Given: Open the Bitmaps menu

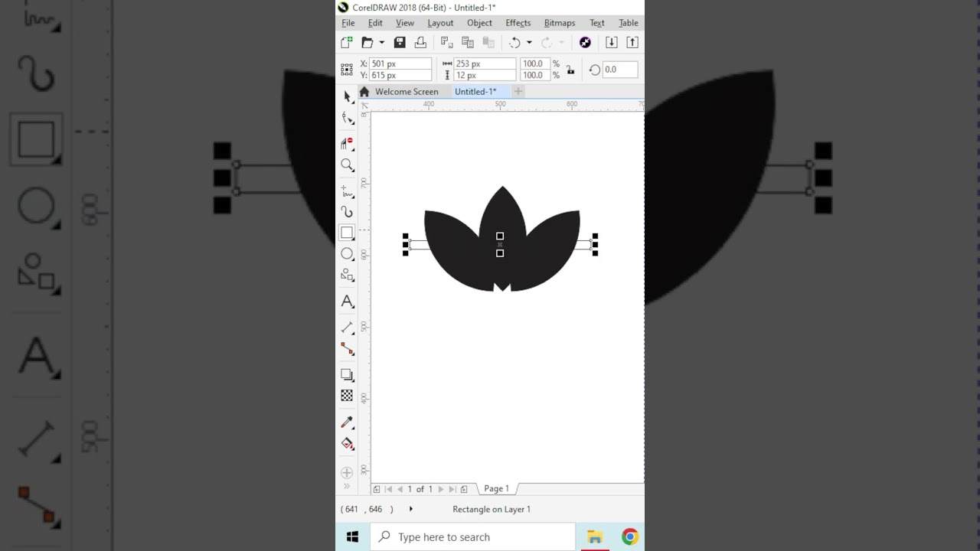Looking at the screenshot, I should [x=560, y=23].
